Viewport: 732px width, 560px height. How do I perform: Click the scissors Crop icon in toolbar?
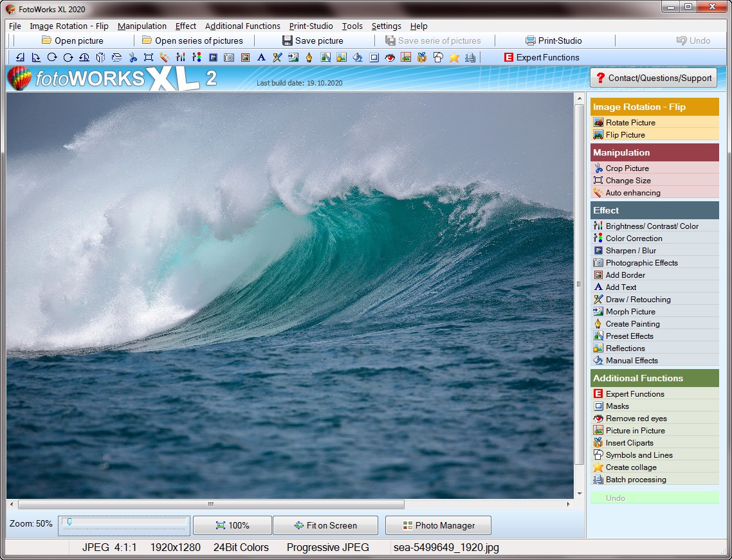[133, 57]
